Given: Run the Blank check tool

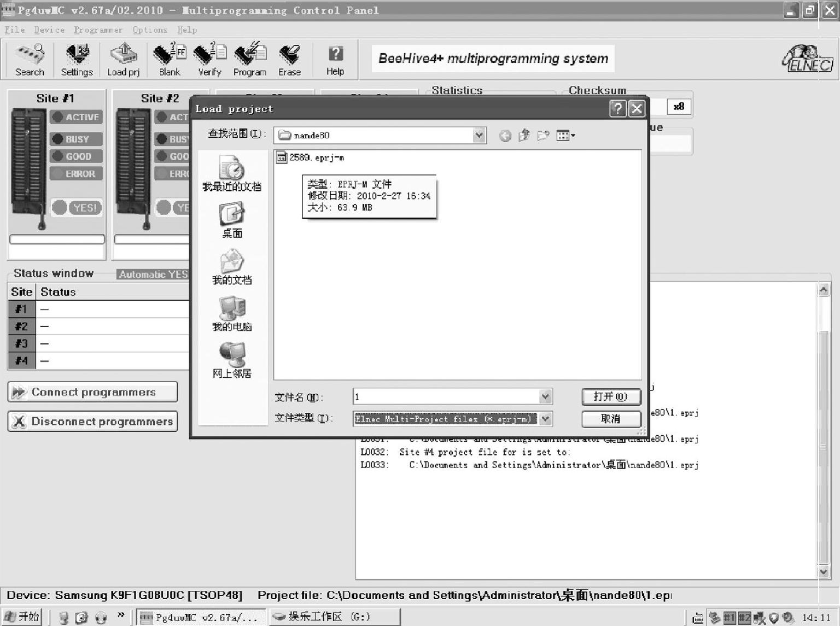Looking at the screenshot, I should 170,60.
